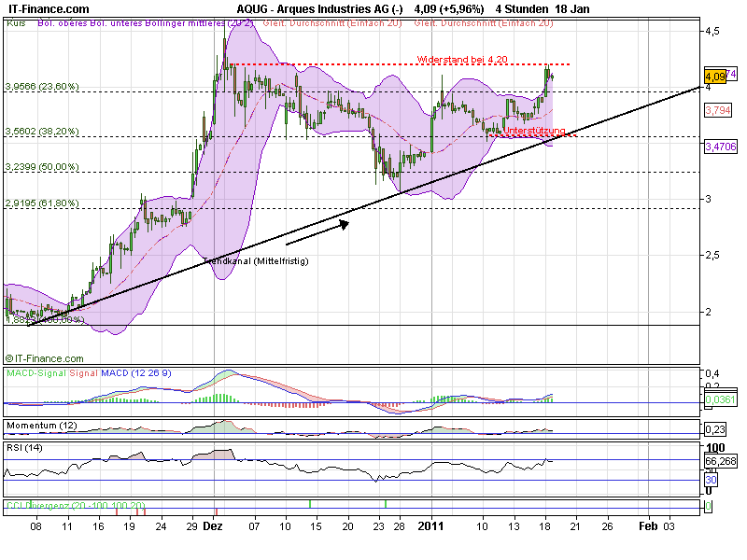Click the blue 30 RSI level tag
The width and height of the screenshot is (747, 560).
point(711,480)
